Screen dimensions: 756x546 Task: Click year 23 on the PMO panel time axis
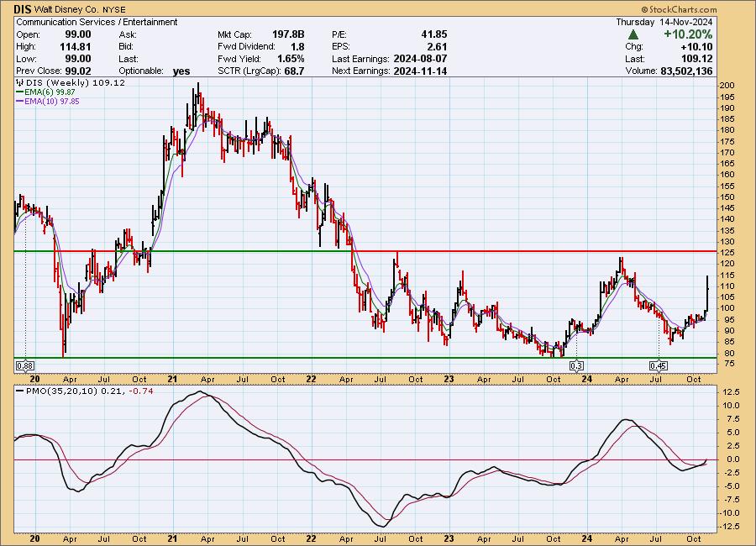pos(449,538)
